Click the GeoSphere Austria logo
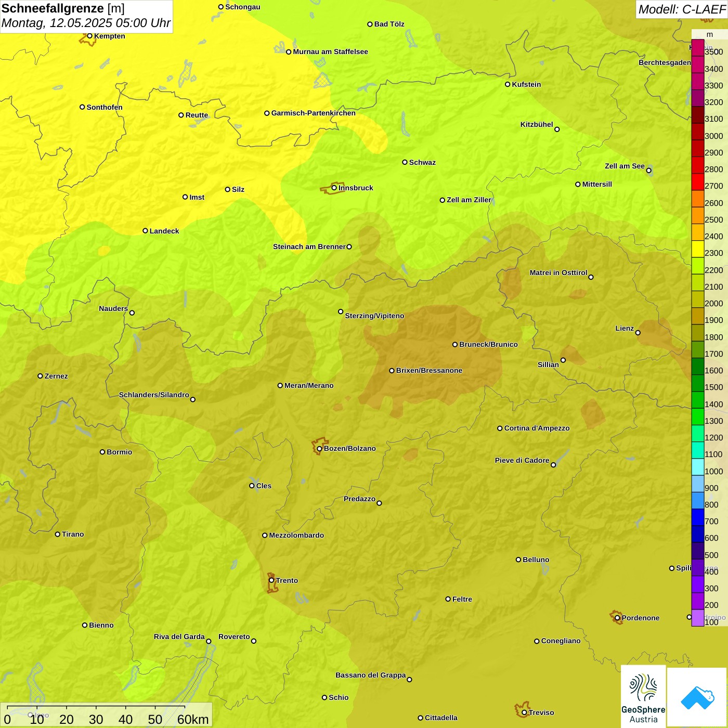 pos(643,696)
